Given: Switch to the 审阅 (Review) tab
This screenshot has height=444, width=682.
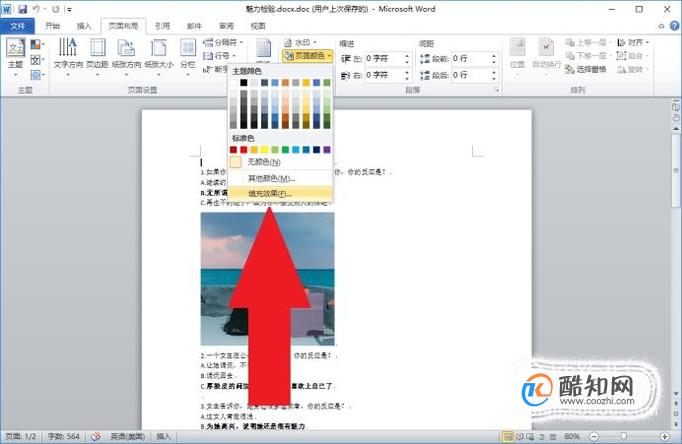Looking at the screenshot, I should pyautogui.click(x=226, y=26).
